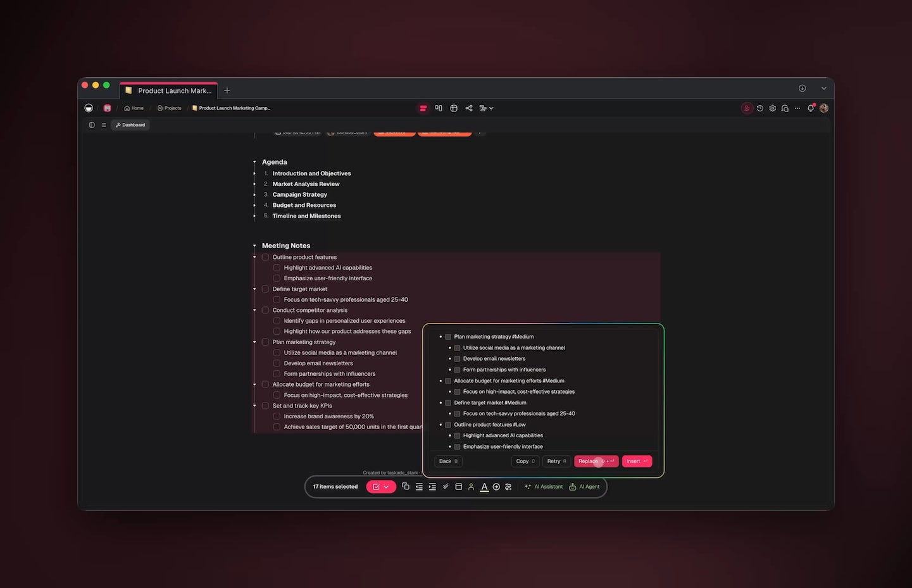Collapse the Meeting Notes section arrow
Screen dimensions: 912x588
coord(254,246)
